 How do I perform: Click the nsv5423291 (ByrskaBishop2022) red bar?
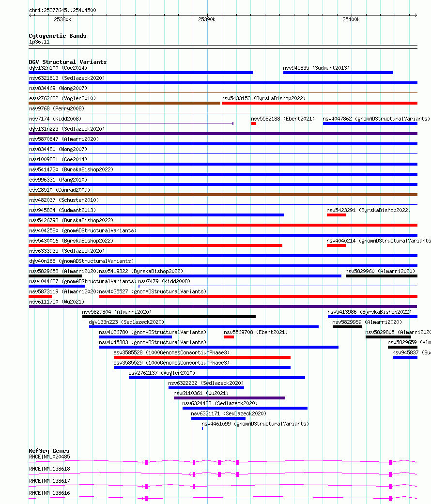click(x=336, y=215)
